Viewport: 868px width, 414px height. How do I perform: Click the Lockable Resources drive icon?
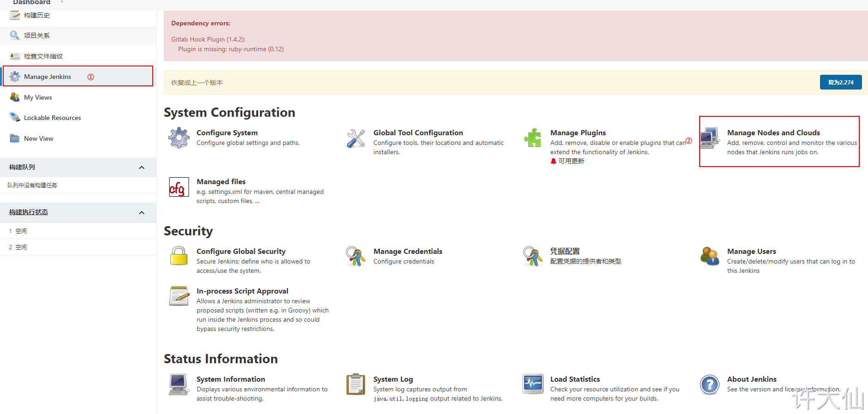click(15, 118)
